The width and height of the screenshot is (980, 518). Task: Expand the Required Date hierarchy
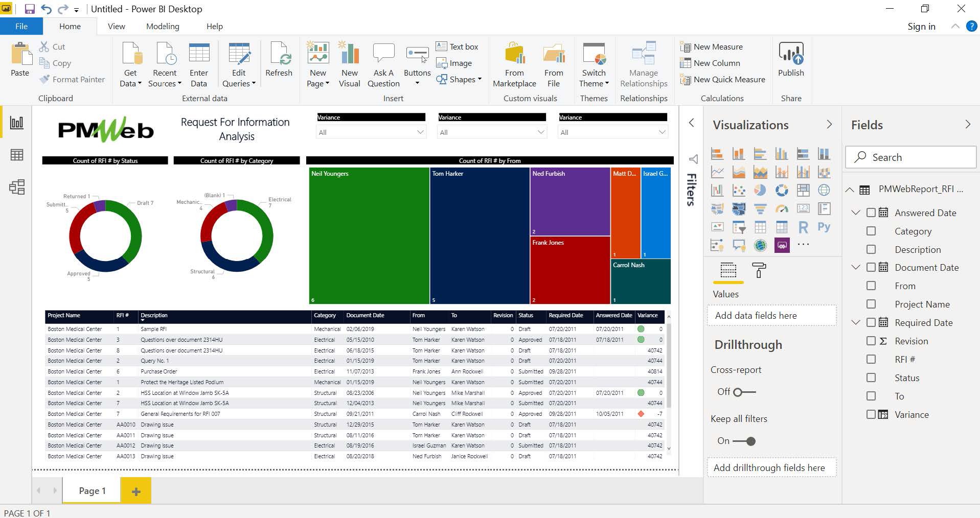pos(856,322)
